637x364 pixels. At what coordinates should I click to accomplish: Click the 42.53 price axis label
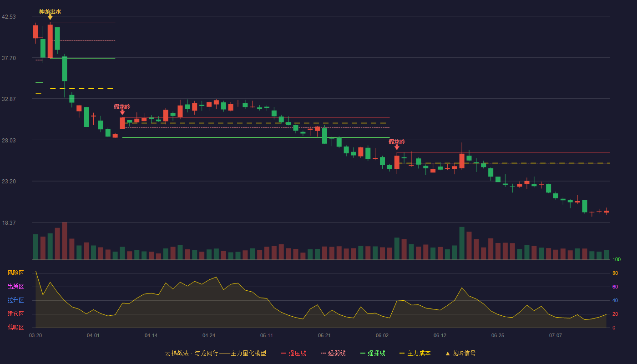click(x=9, y=17)
